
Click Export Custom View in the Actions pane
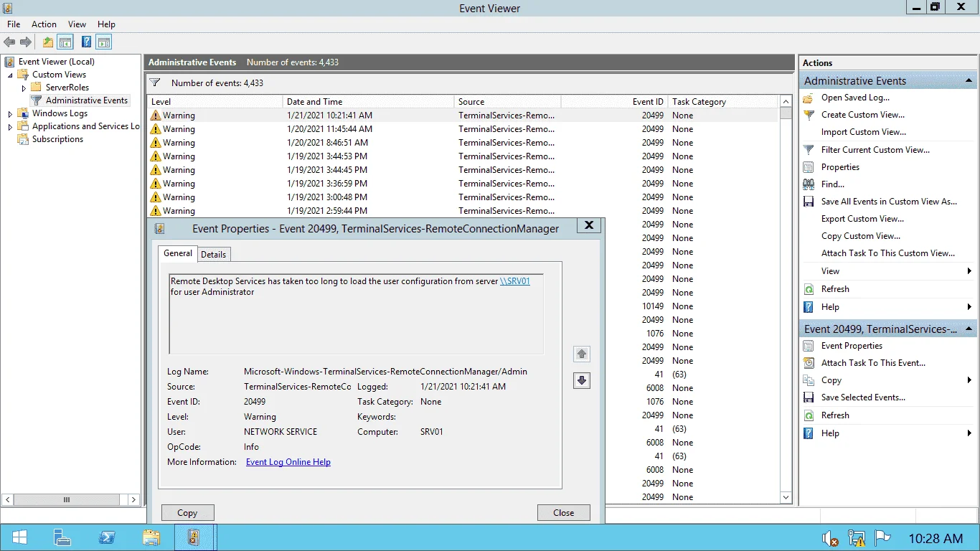point(862,219)
